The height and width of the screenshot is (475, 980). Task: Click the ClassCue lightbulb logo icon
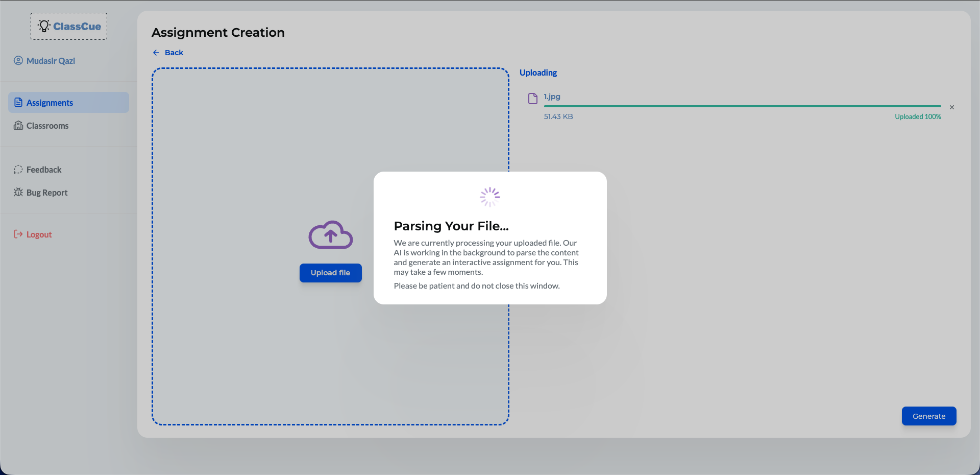pyautogui.click(x=44, y=26)
